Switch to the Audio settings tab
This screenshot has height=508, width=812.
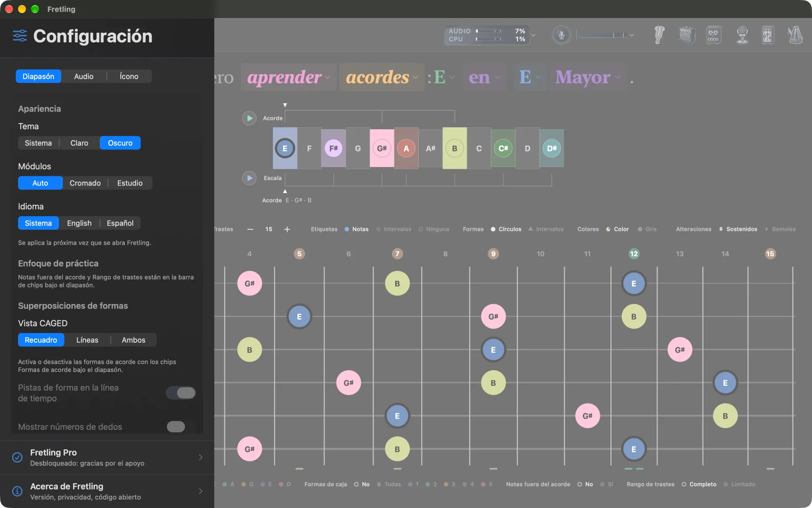[84, 76]
